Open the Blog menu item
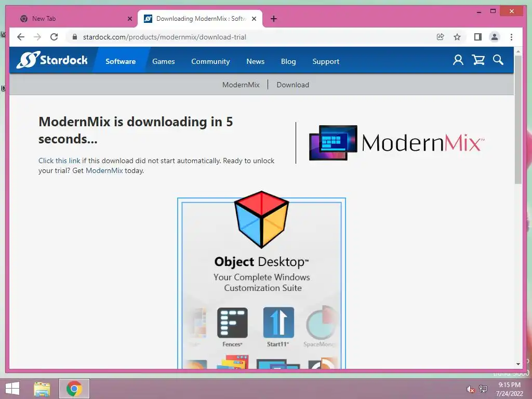The width and height of the screenshot is (532, 399). tap(288, 61)
